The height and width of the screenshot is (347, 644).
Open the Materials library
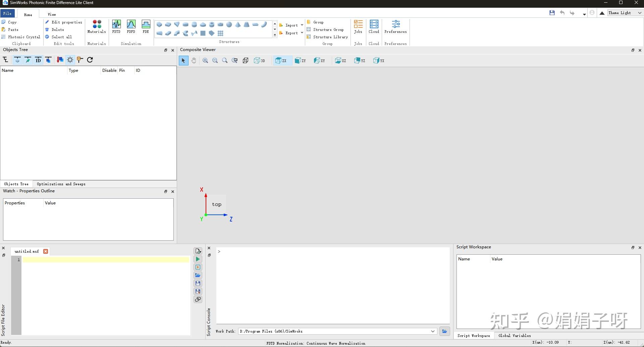pyautogui.click(x=97, y=27)
